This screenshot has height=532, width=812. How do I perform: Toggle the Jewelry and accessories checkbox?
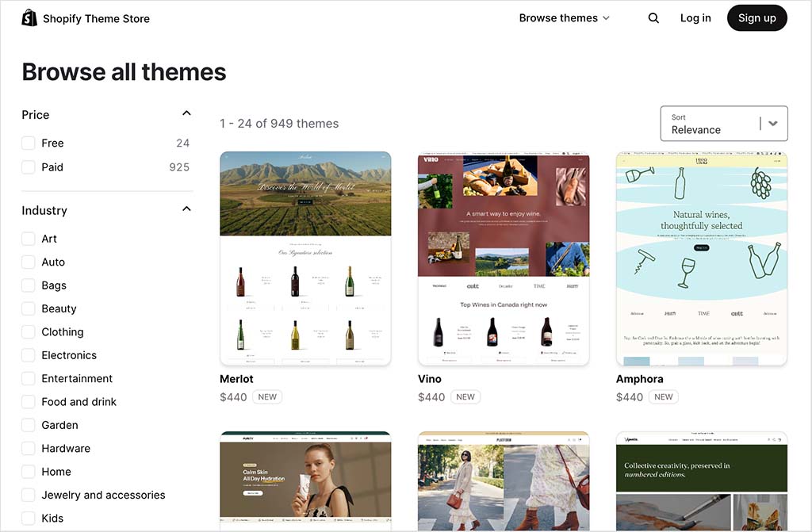tap(29, 495)
